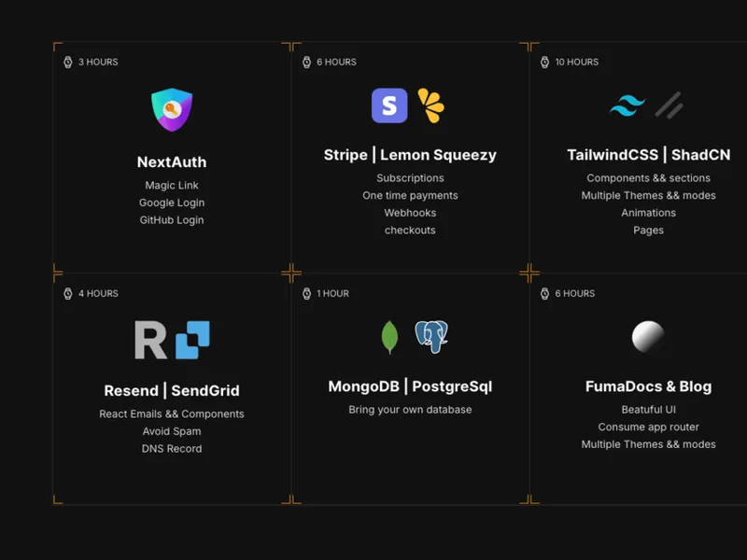Click One time payments text
Image resolution: width=747 pixels, height=560 pixels.
click(x=410, y=196)
